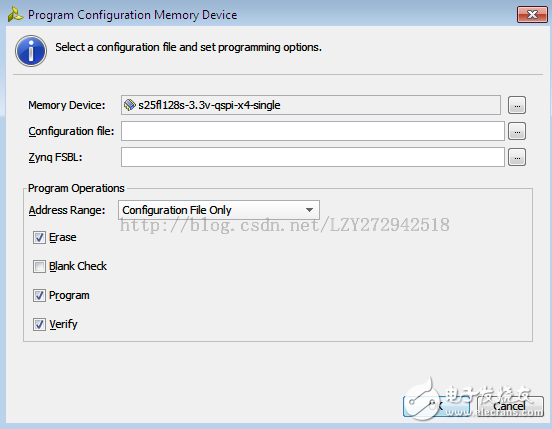
Task: Browse for the Zynq FSBL file
Action: [517, 157]
